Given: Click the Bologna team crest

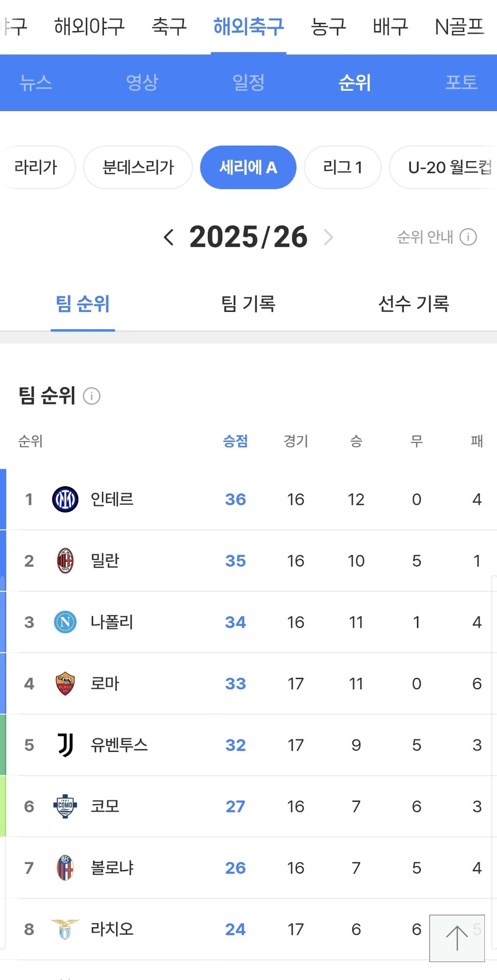Looking at the screenshot, I should [x=65, y=867].
